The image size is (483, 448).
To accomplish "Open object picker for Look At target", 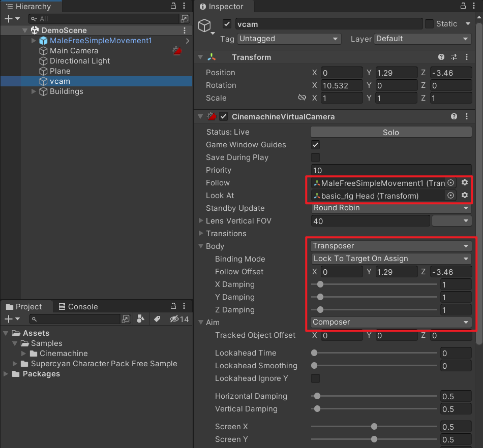I will pyautogui.click(x=450, y=196).
